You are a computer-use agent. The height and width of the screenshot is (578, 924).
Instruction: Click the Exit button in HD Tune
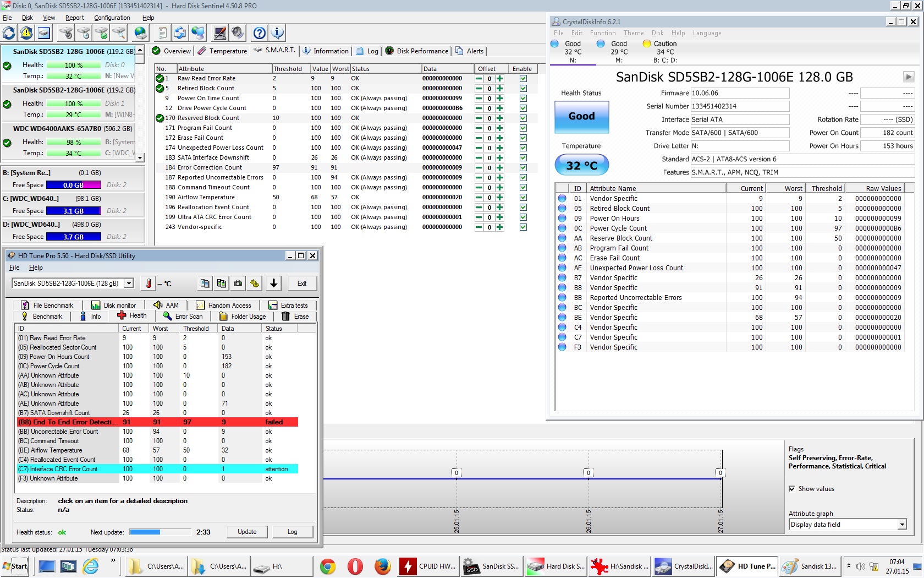point(302,283)
